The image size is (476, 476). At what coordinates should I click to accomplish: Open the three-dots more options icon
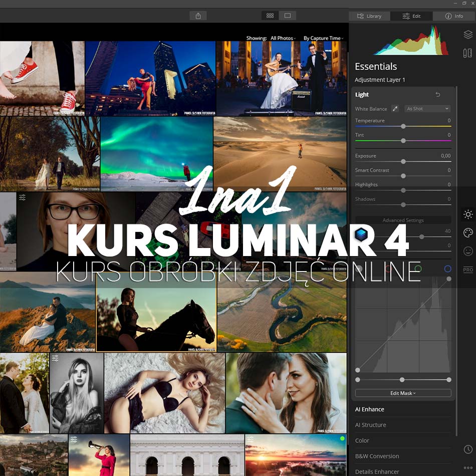point(468,468)
